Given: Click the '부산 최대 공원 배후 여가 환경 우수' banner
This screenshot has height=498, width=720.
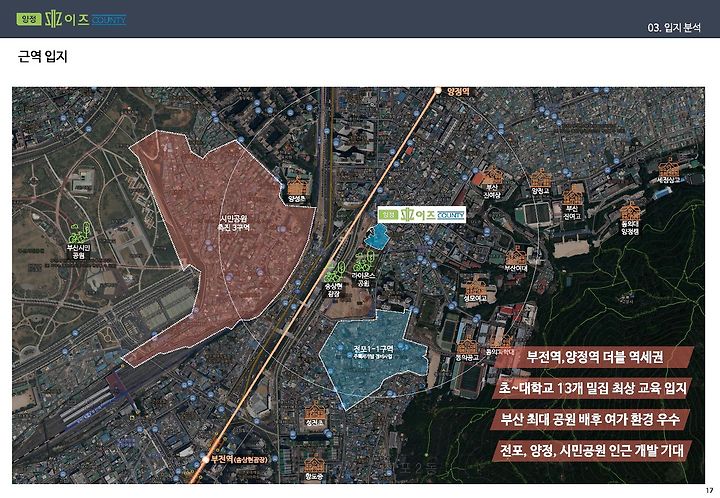Looking at the screenshot, I should coord(591,419).
